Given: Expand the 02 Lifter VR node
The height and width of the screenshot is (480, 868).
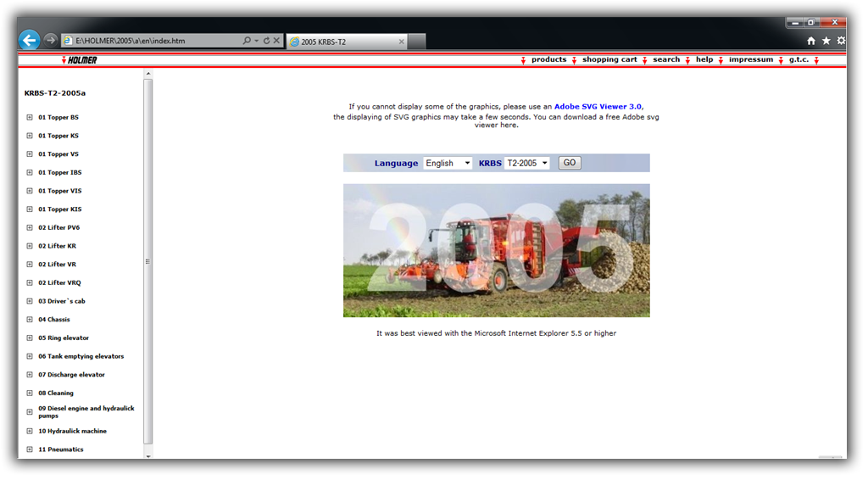Looking at the screenshot, I should point(30,264).
